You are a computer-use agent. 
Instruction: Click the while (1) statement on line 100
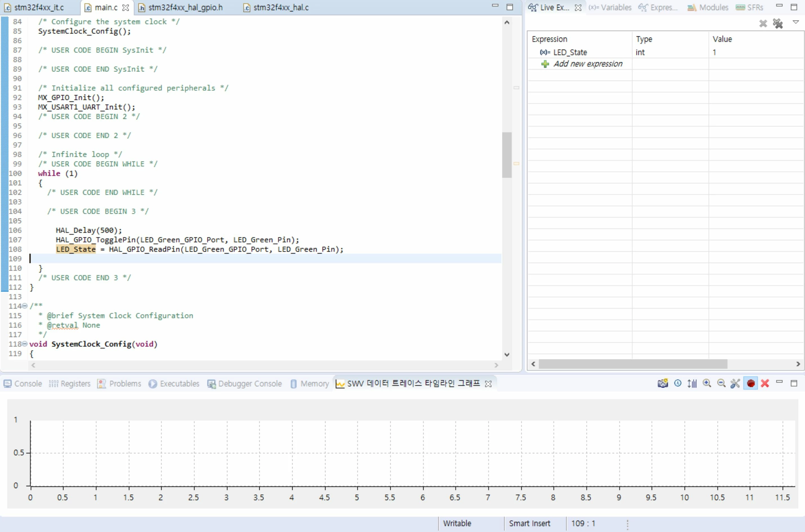tap(58, 173)
